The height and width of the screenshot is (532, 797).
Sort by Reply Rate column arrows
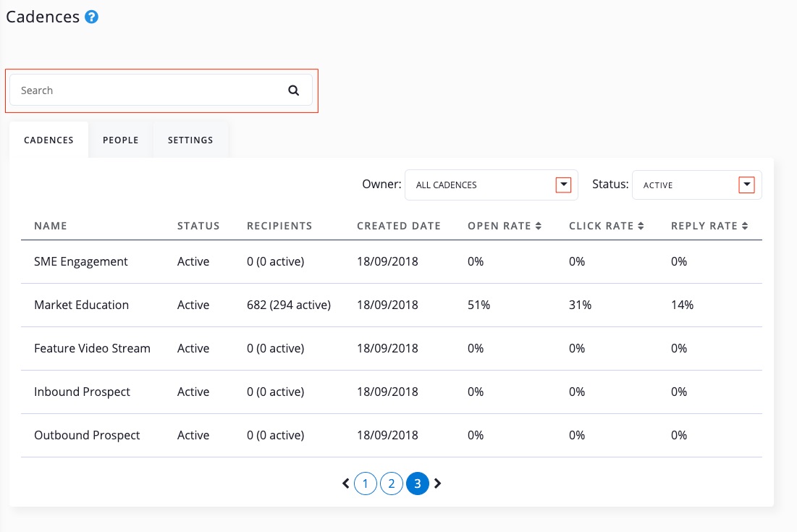click(x=744, y=226)
